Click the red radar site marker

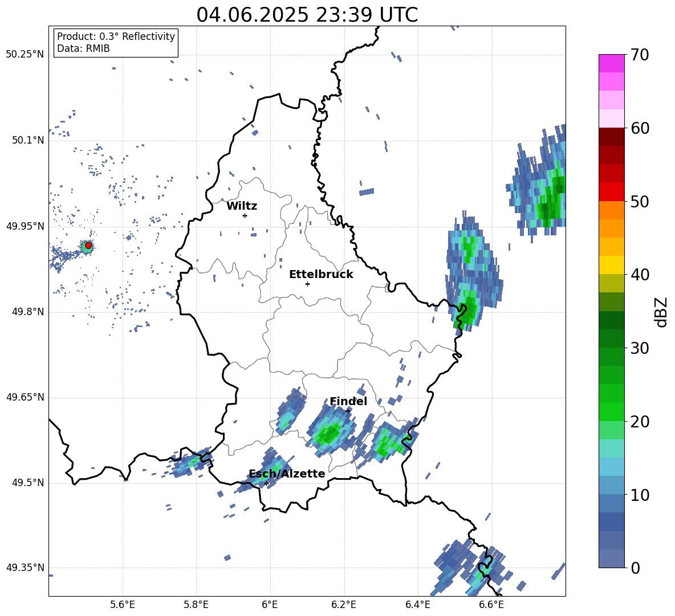(88, 246)
